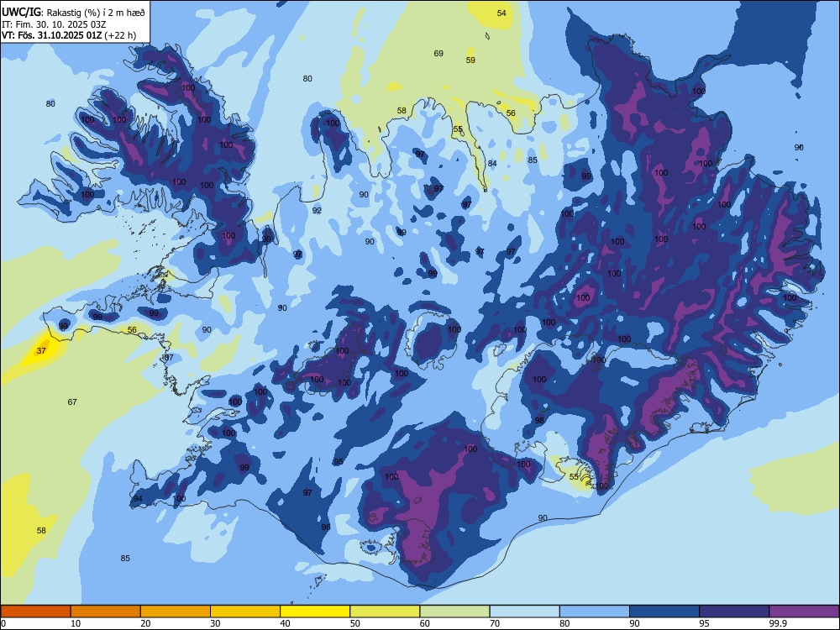Click the title text 'Rakastig (%) í 2 m hæð'
840x630 pixels.
coord(96,13)
